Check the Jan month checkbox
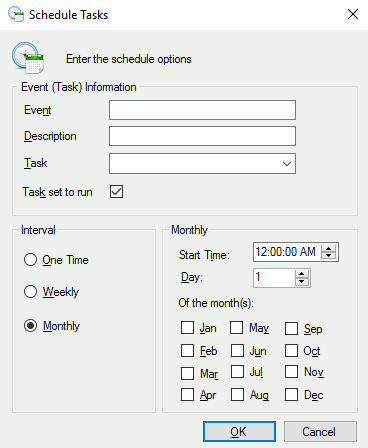The image size is (368, 448). [187, 328]
